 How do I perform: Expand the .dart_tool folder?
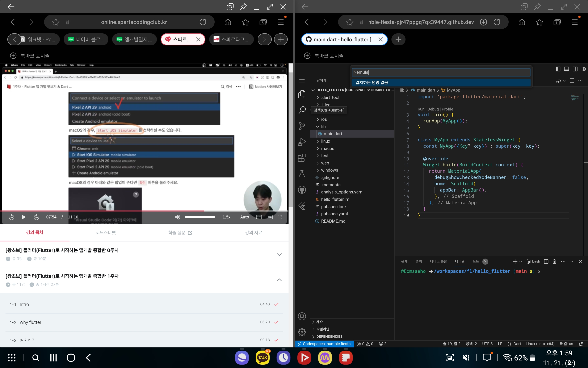point(352,98)
